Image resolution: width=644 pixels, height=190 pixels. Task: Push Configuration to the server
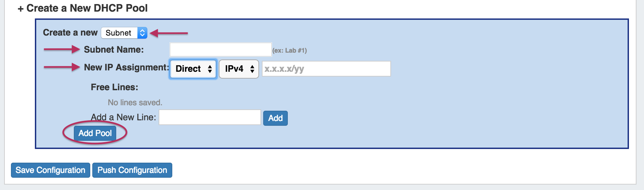(132, 170)
